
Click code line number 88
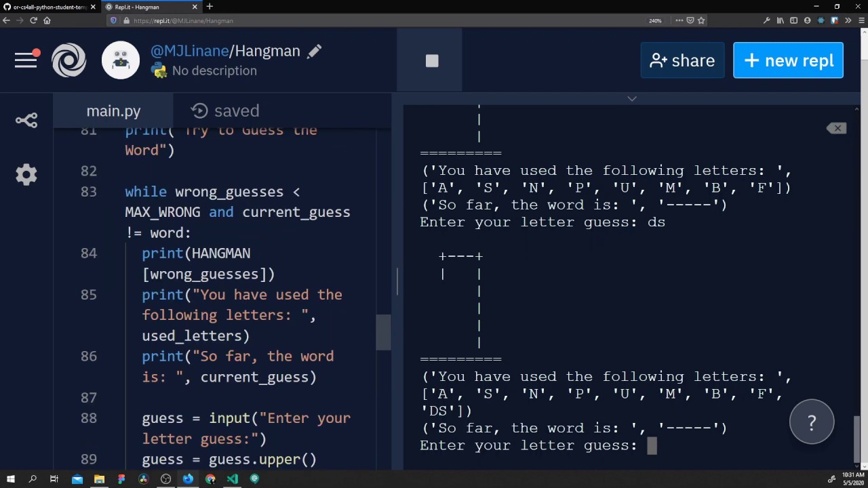89,418
